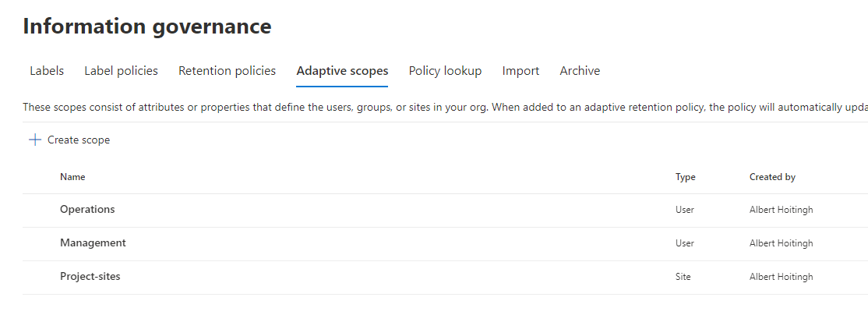This screenshot has height=315, width=868.
Task: Sort by the Type column header
Action: click(685, 177)
